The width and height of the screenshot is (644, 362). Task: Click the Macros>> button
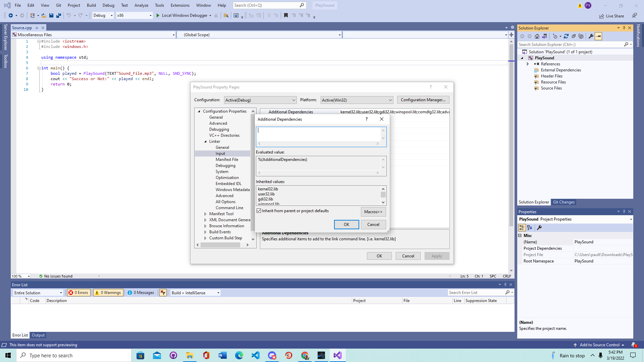(373, 212)
